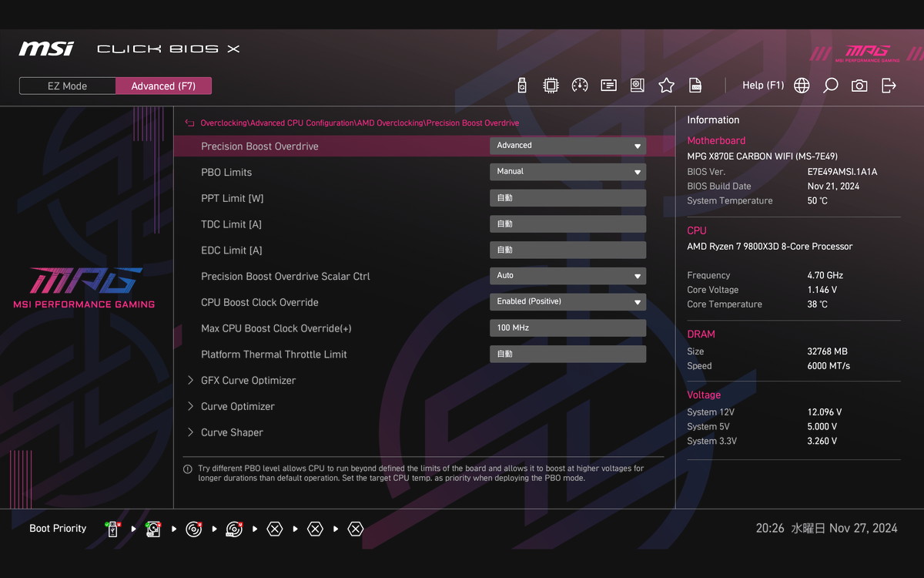Click Motherboard heading in Information panel
This screenshot has width=924, height=578.
pos(716,141)
